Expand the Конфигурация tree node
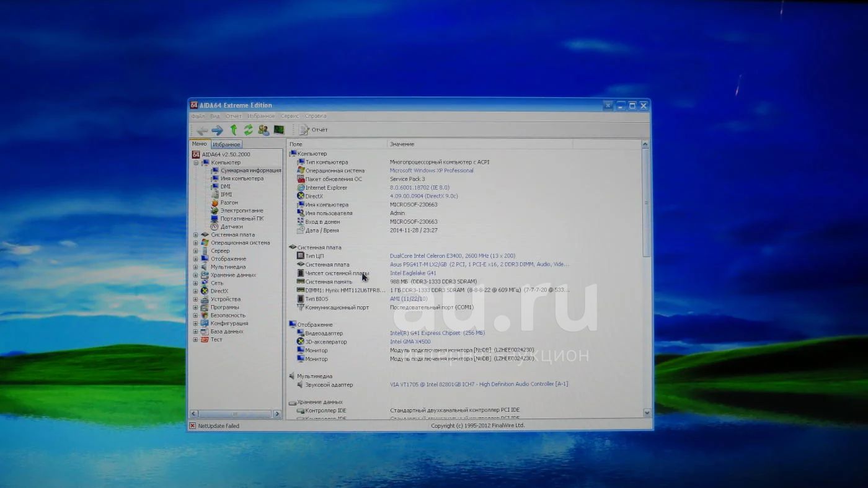This screenshot has width=868, height=488. pyautogui.click(x=196, y=324)
